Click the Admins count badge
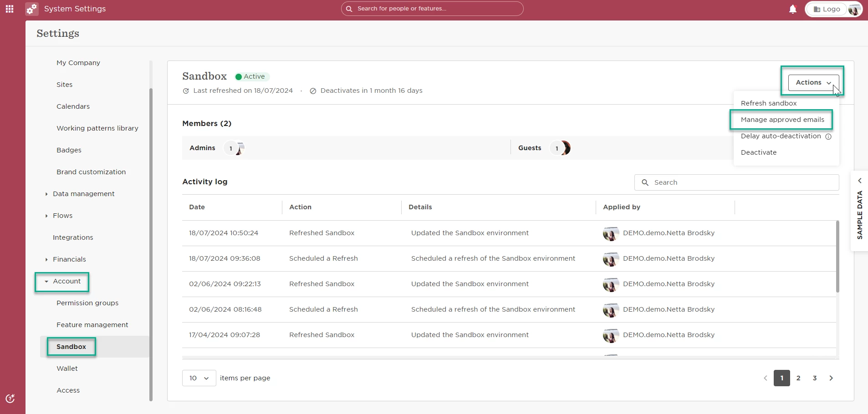The height and width of the screenshot is (414, 868). [230, 148]
